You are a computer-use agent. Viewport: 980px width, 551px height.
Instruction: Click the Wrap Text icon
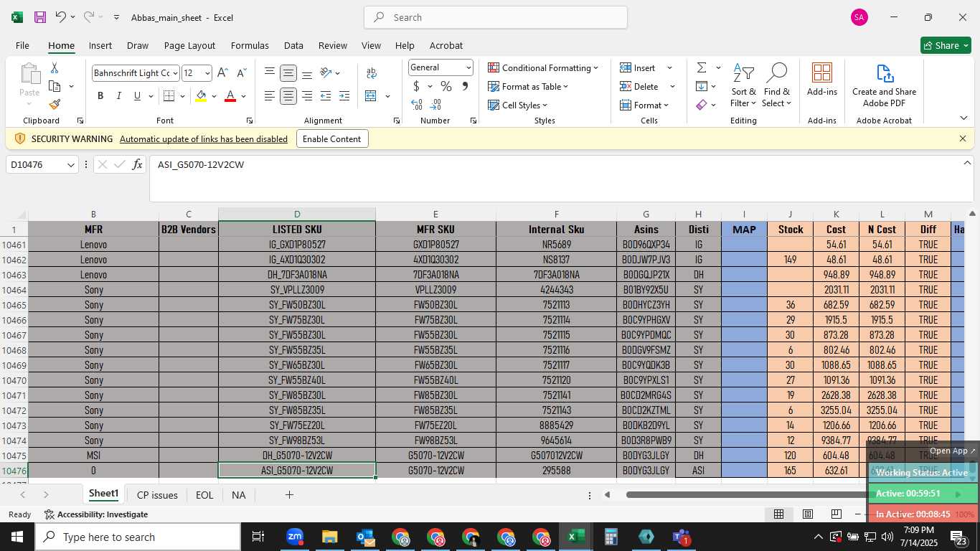pyautogui.click(x=371, y=73)
